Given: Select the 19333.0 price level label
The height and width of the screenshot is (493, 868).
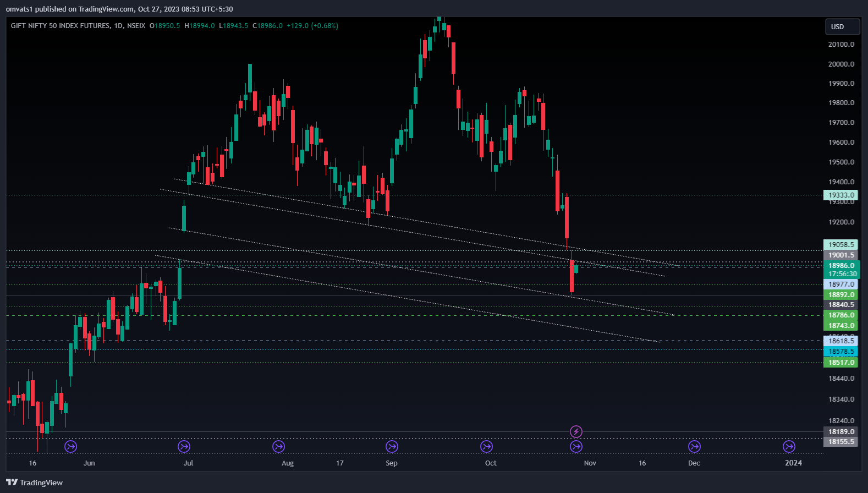Looking at the screenshot, I should pyautogui.click(x=841, y=195).
